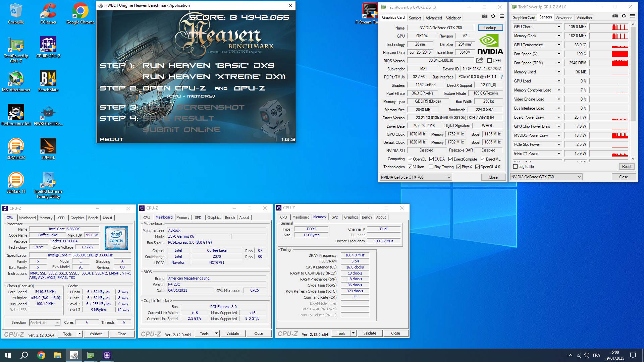Open the Mainboard tab in the left CPU-Z window
This screenshot has width=644, height=362.
pyautogui.click(x=27, y=218)
